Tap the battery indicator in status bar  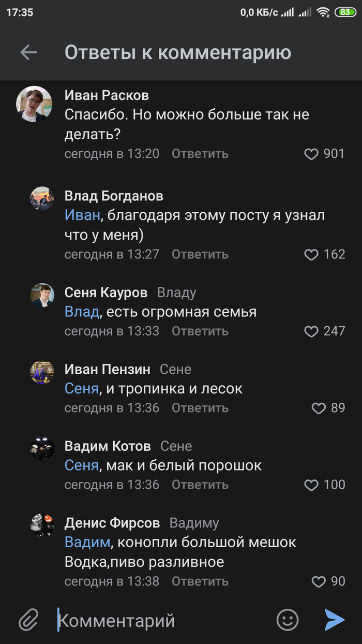point(345,12)
